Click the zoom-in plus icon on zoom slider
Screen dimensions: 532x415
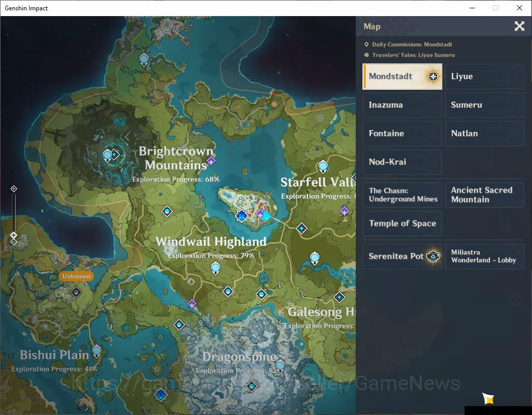13,189
